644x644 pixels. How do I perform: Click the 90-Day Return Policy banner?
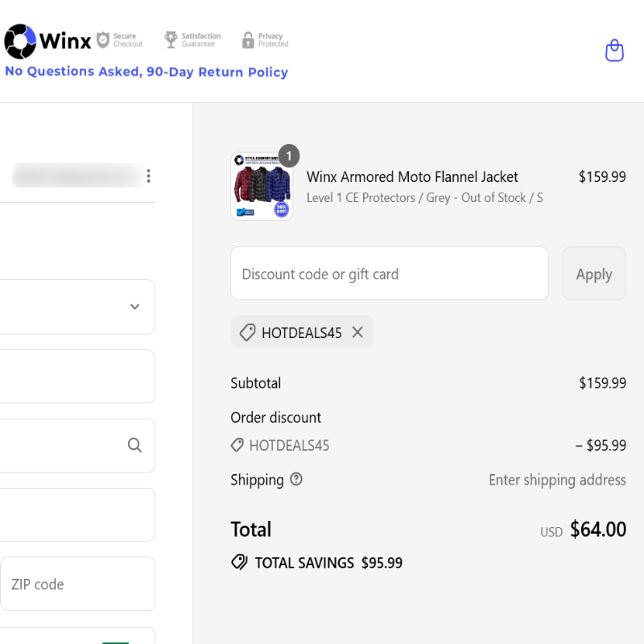(x=147, y=72)
